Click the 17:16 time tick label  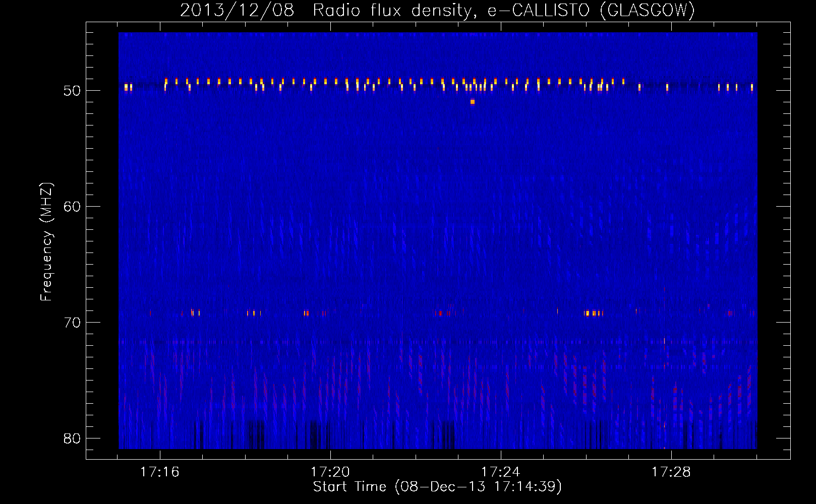160,472
